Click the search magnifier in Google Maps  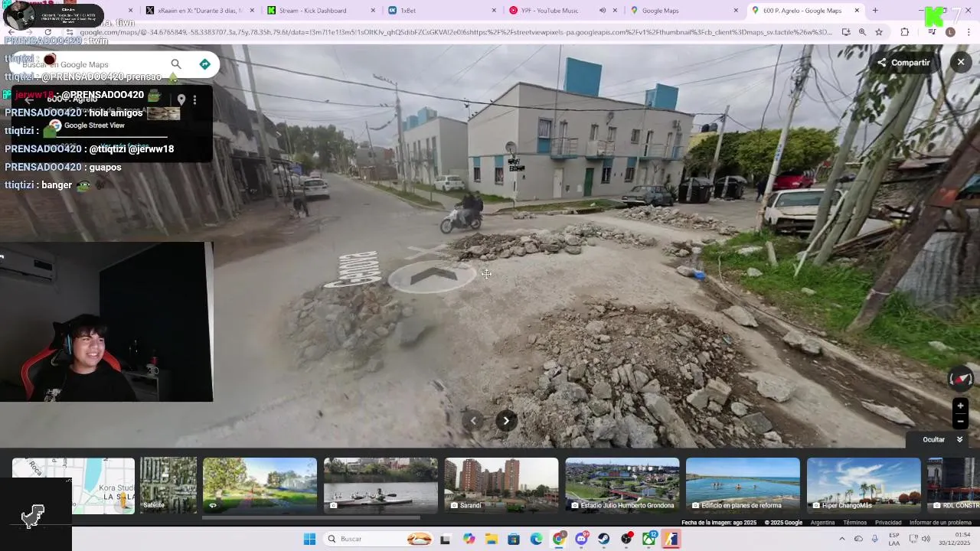pos(176,64)
